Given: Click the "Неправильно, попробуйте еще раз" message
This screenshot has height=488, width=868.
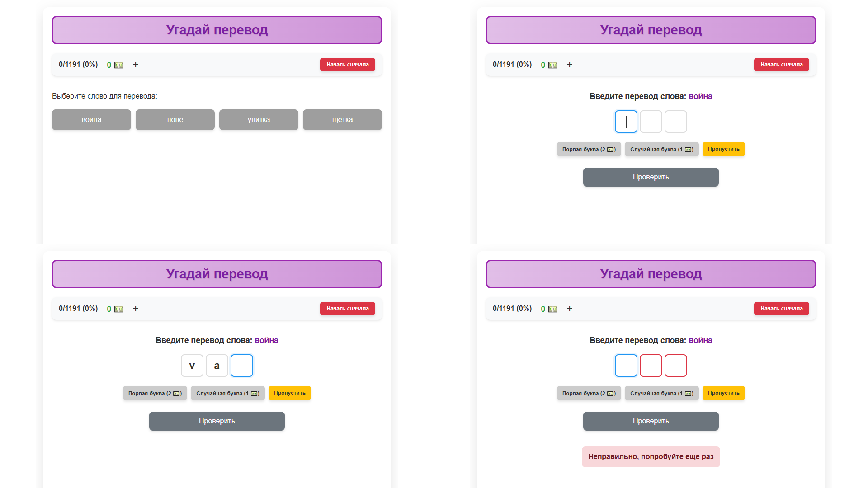Looking at the screenshot, I should [651, 456].
